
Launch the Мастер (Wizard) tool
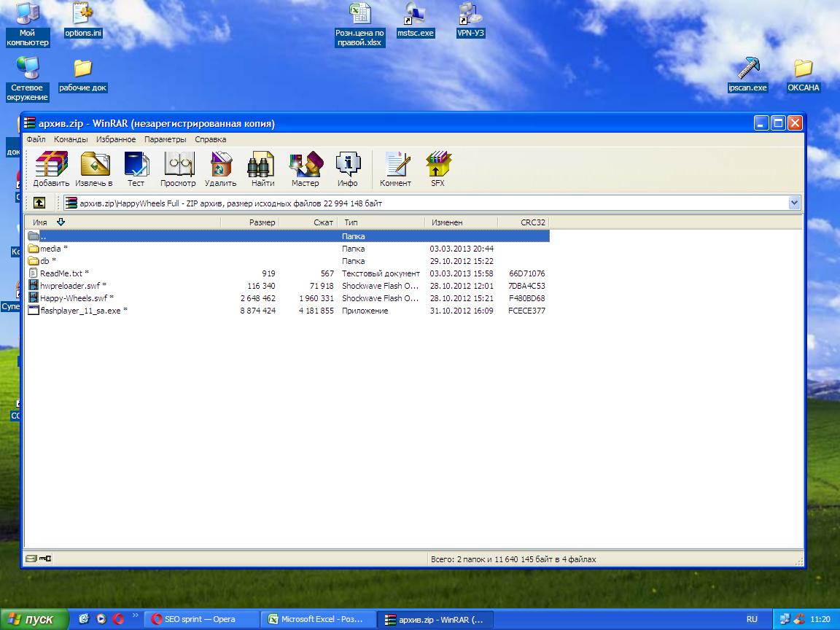pyautogui.click(x=306, y=168)
